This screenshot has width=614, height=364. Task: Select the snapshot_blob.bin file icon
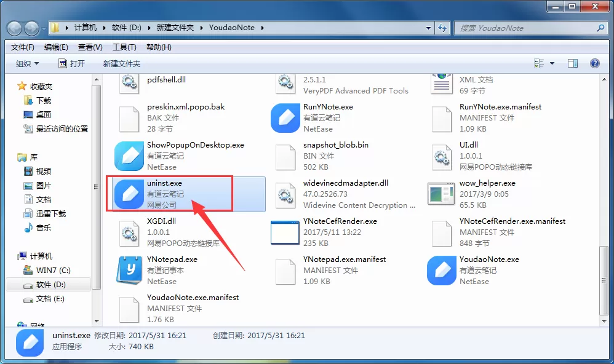285,157
